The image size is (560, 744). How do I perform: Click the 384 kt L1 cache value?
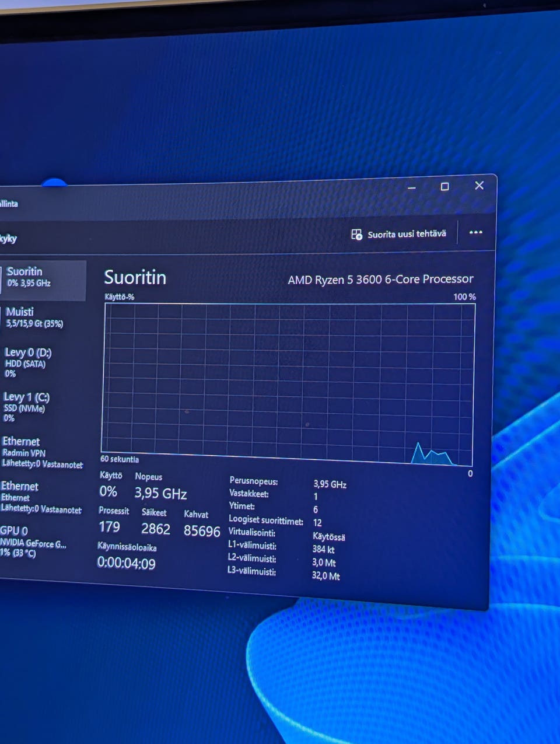tap(324, 549)
